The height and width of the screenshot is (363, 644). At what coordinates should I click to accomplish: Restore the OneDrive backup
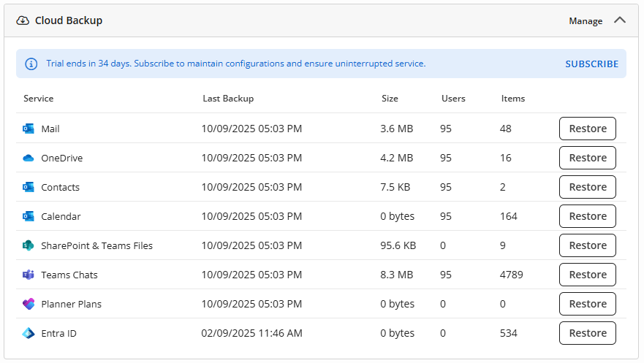[588, 158]
